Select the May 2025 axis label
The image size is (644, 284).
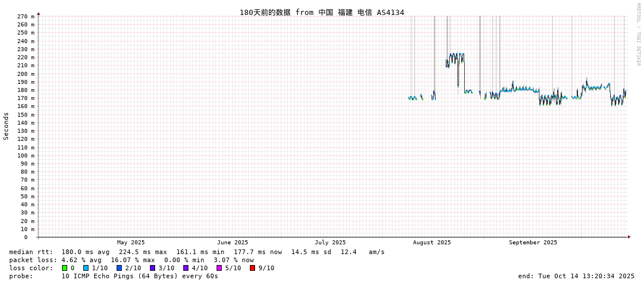(x=131, y=243)
